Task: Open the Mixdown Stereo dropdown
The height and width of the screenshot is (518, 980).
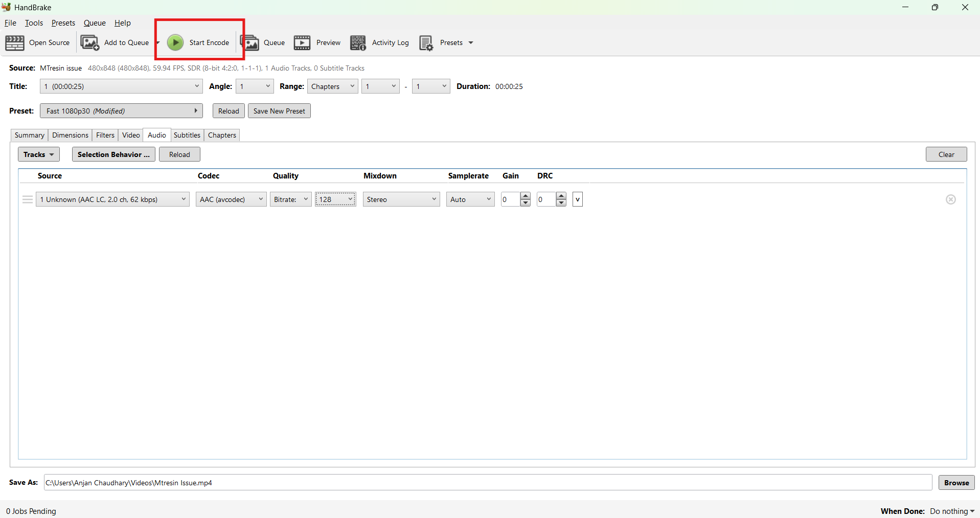Action: (401, 199)
